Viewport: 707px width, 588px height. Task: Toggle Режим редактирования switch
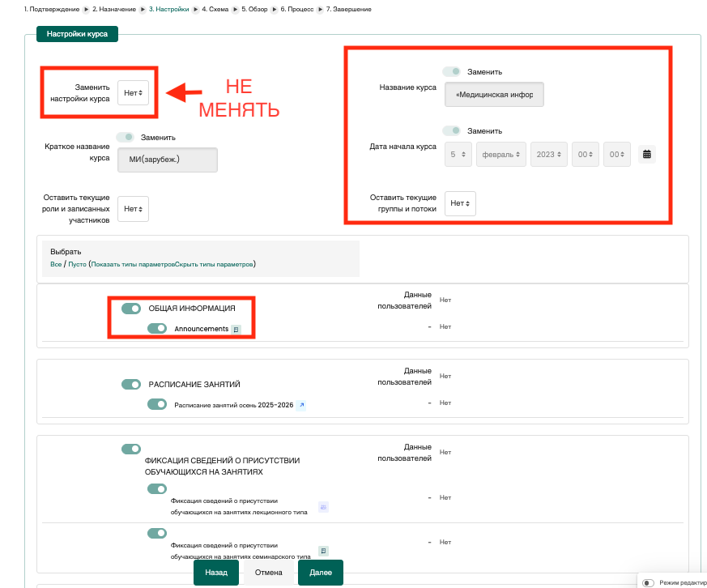click(648, 582)
